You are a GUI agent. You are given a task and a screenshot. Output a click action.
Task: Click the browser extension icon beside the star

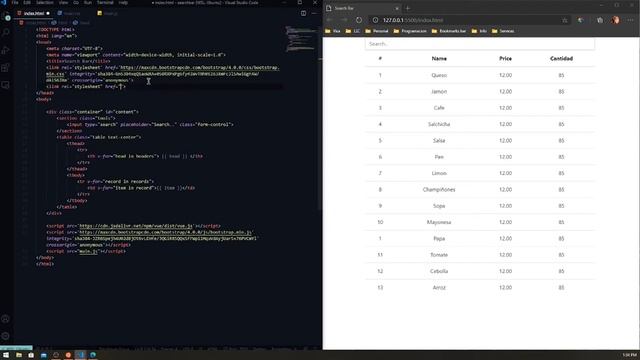click(580, 20)
